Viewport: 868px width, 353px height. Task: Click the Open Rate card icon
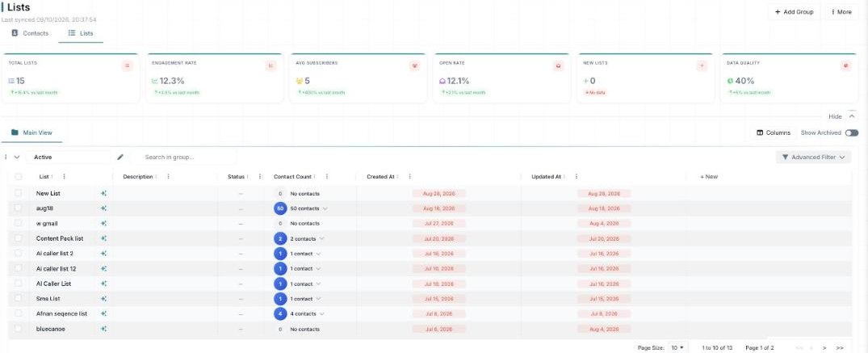(559, 66)
